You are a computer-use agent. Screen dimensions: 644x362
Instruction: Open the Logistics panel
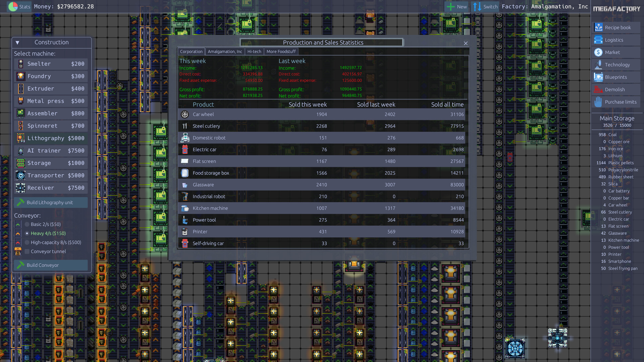[616, 40]
